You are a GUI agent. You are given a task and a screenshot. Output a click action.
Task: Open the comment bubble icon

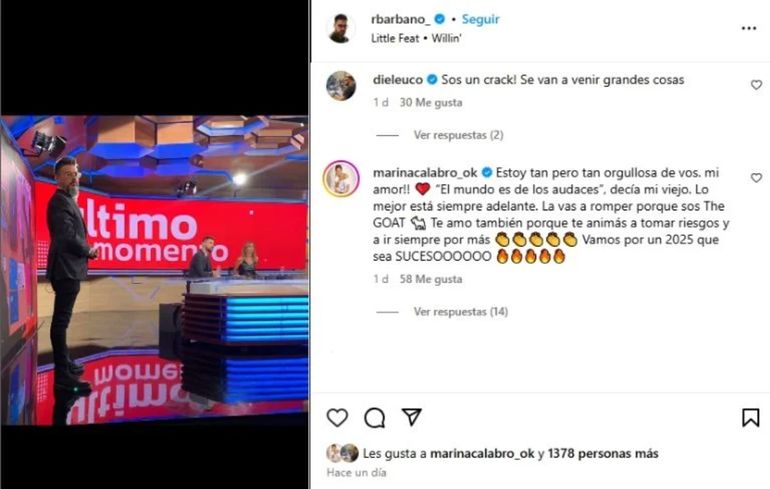click(x=375, y=418)
